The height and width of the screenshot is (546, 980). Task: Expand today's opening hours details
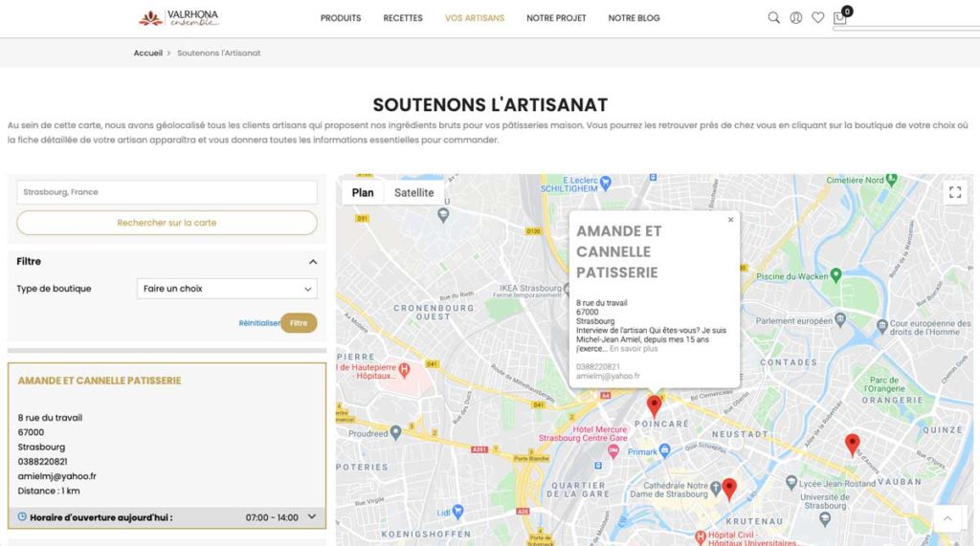click(311, 517)
